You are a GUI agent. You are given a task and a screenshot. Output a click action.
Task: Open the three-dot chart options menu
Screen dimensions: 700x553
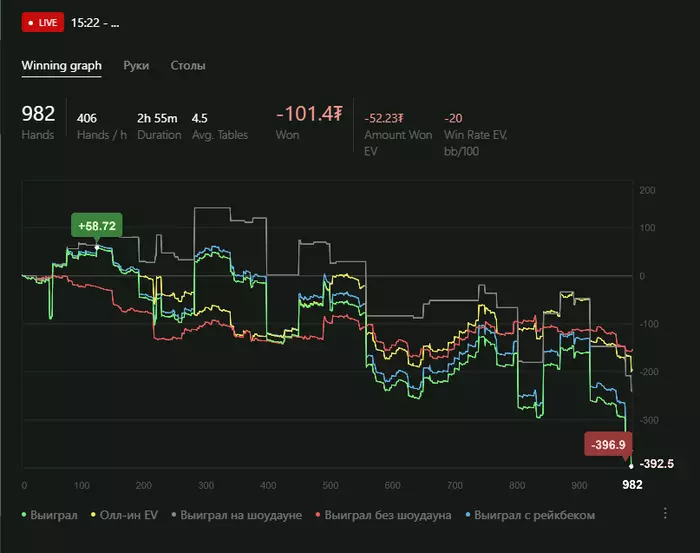[665, 513]
